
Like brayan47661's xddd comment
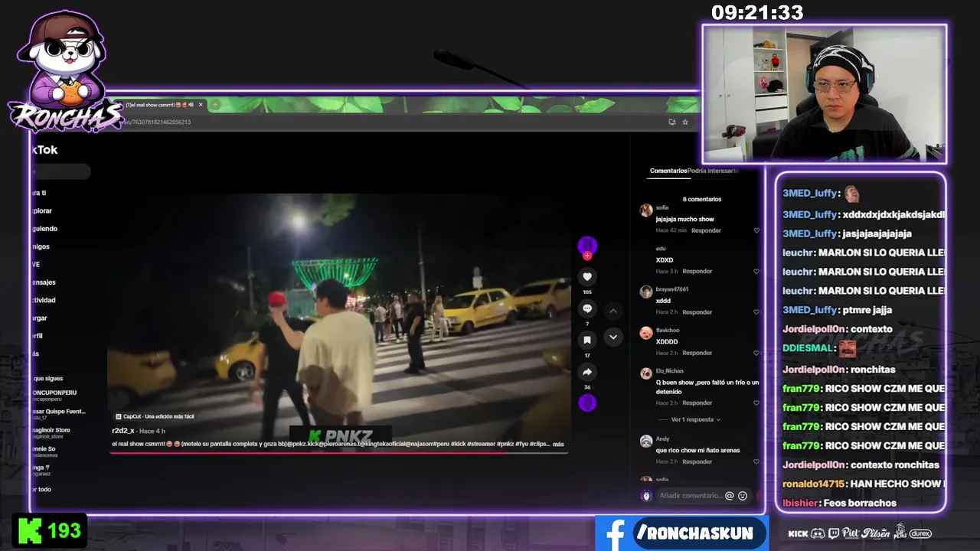[756, 312]
